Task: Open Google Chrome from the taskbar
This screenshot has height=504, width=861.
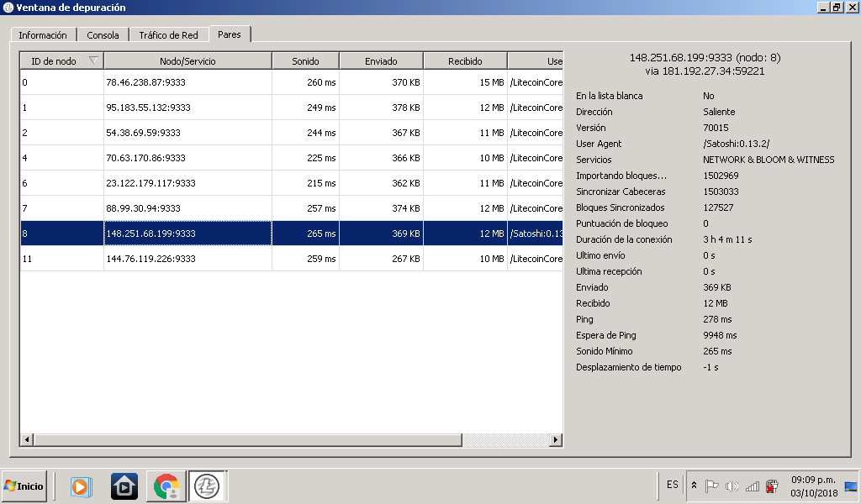Action: point(166,486)
